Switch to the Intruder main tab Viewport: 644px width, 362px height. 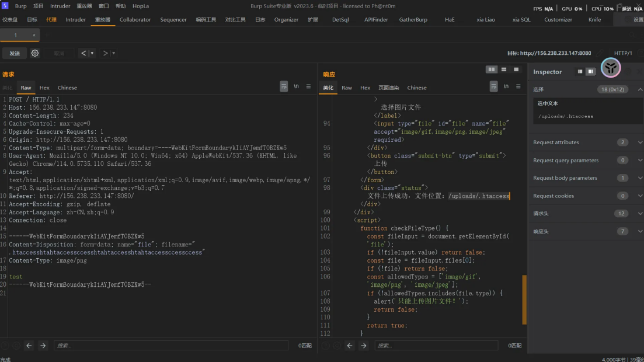point(76,19)
